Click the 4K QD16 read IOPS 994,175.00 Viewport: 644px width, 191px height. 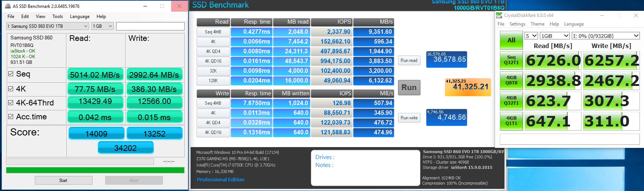point(332,61)
